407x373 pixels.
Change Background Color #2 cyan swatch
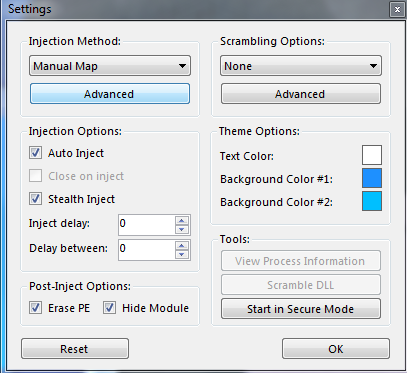point(372,201)
